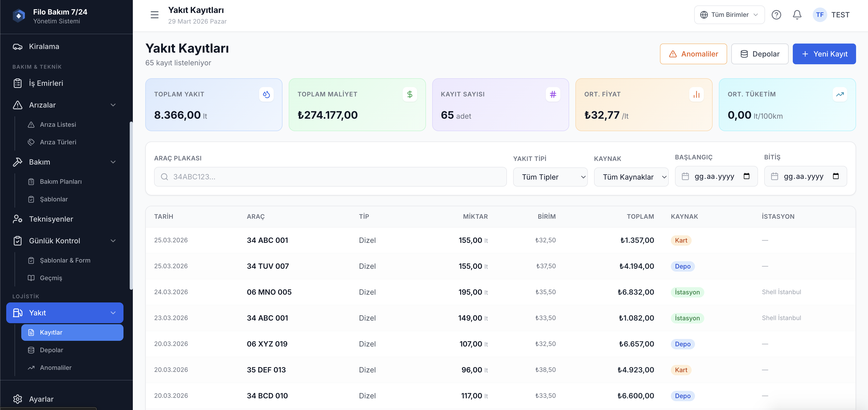The height and width of the screenshot is (410, 868).
Task: Click the Yeni Kayıt button
Action: click(x=824, y=54)
